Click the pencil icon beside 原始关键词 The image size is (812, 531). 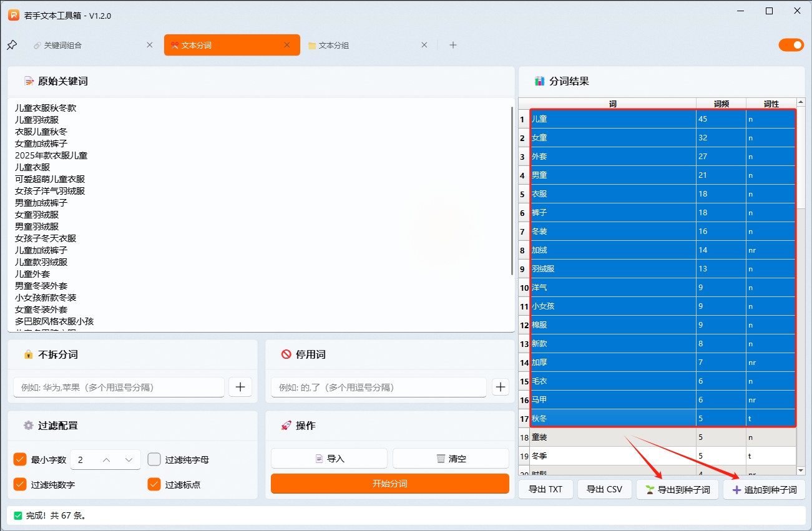[27, 80]
